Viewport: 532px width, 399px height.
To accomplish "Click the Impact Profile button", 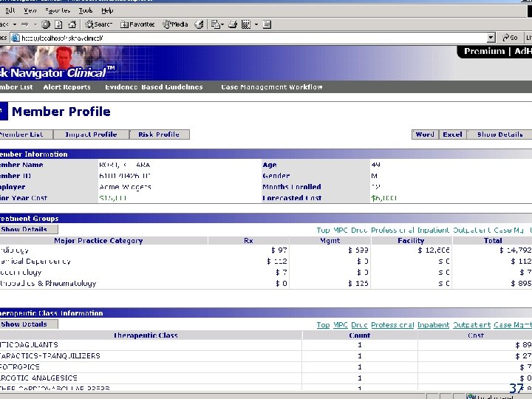I will point(91,134).
